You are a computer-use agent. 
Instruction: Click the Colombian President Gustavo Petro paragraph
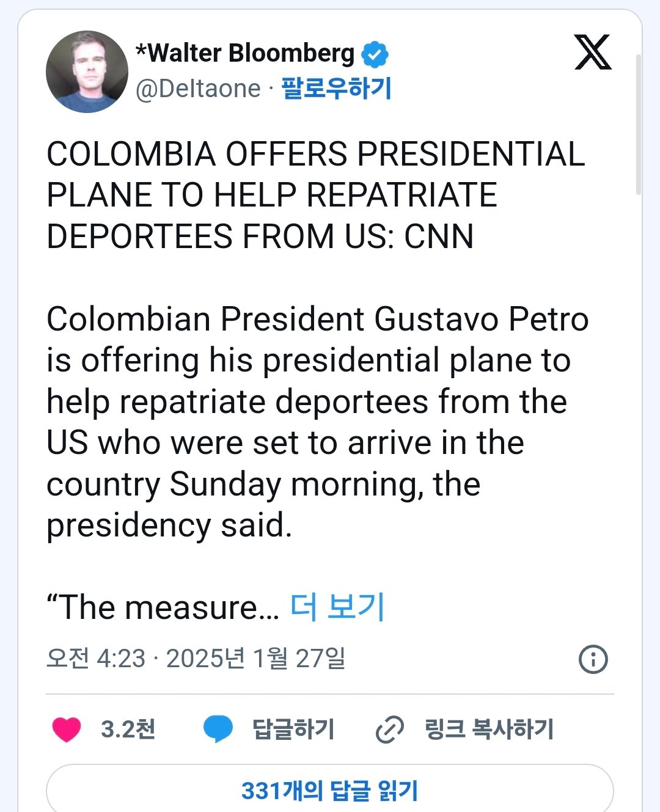point(318,422)
